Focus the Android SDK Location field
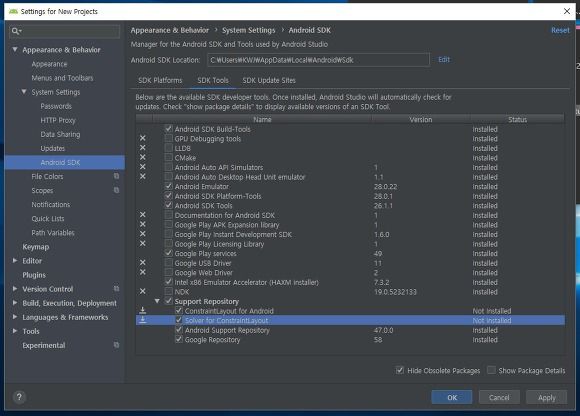 point(318,60)
